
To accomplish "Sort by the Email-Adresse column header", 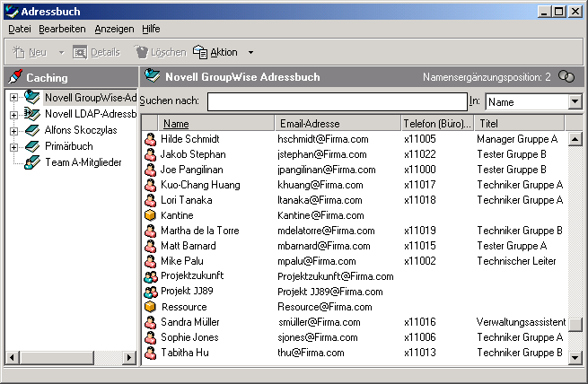I will [x=338, y=124].
